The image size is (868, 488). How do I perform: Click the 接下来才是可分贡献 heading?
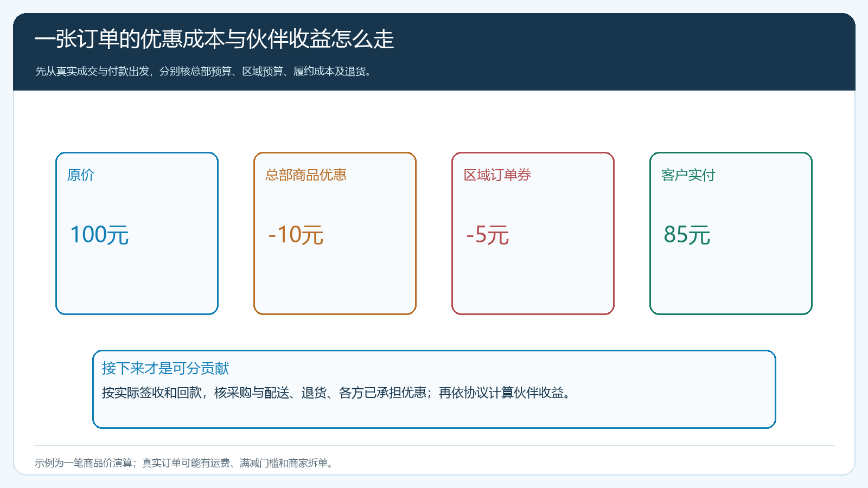tap(165, 368)
